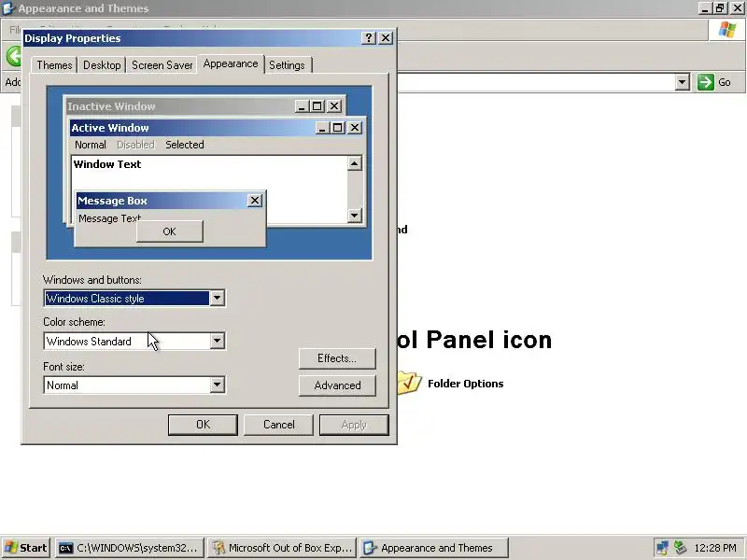Image resolution: width=747 pixels, height=560 pixels.
Task: Expand the Color scheme dropdown arrow
Action: pyautogui.click(x=217, y=341)
